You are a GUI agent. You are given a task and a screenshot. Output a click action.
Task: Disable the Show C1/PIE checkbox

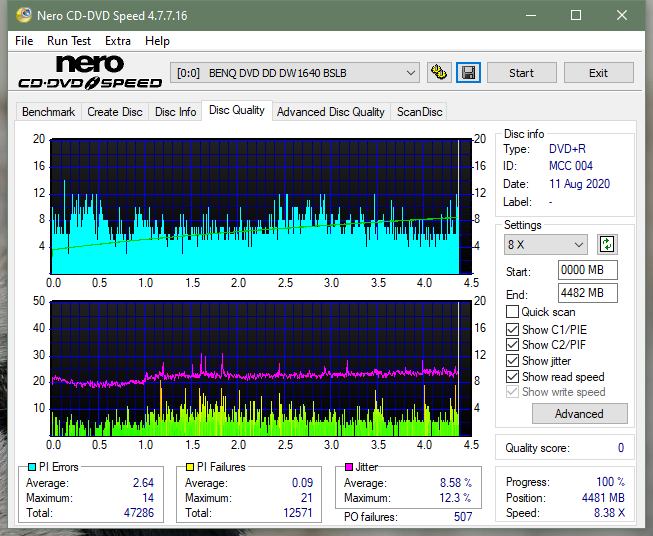[x=512, y=329]
